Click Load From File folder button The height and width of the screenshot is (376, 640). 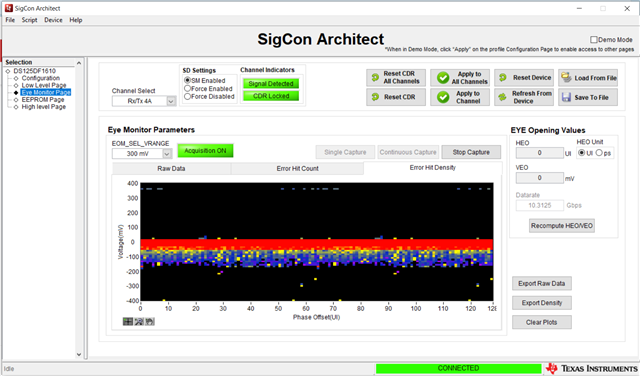click(588, 78)
